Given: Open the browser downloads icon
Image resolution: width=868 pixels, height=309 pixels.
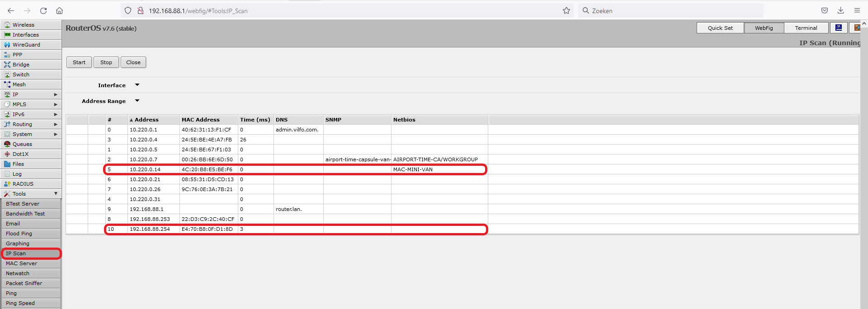Looking at the screenshot, I should pos(841,10).
